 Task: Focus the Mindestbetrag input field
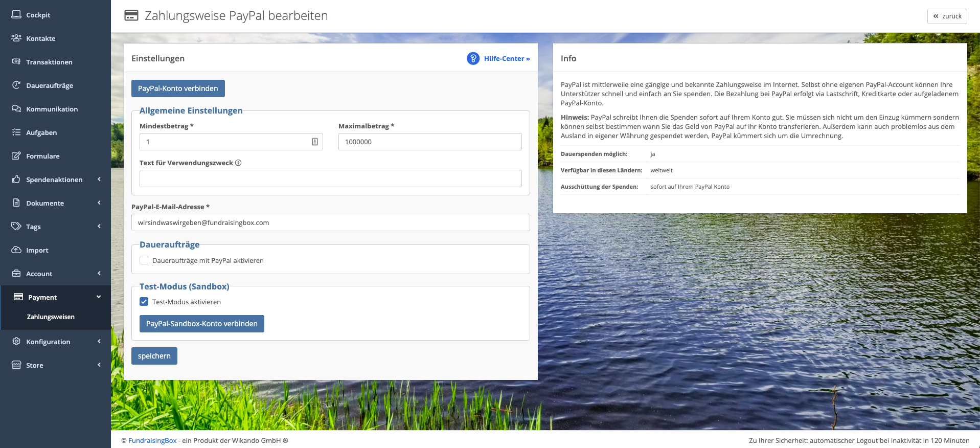click(x=231, y=142)
